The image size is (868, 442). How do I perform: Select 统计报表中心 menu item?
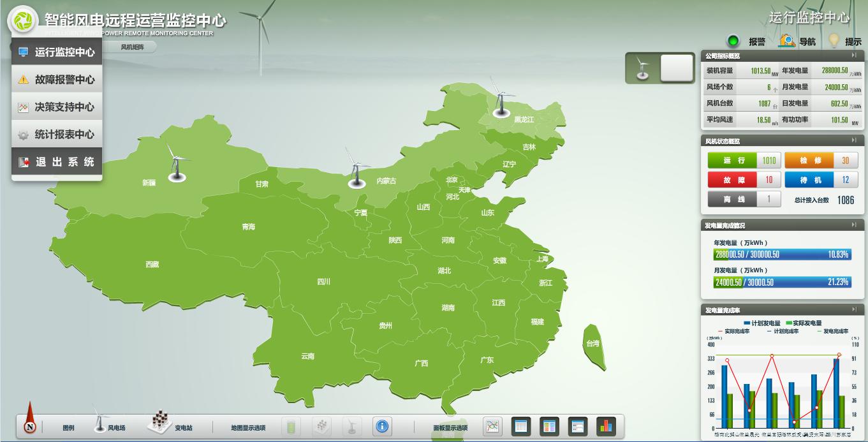tap(57, 135)
